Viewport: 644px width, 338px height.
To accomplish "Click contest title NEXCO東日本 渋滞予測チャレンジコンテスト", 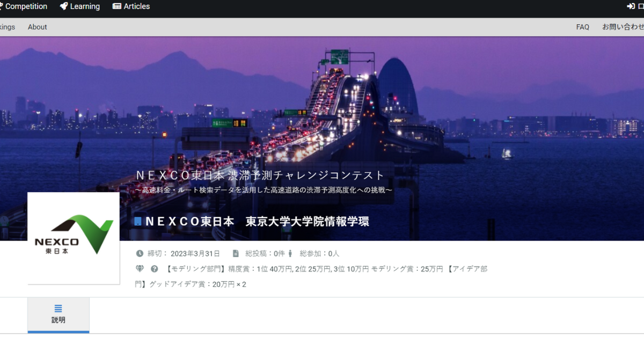I will [260, 175].
